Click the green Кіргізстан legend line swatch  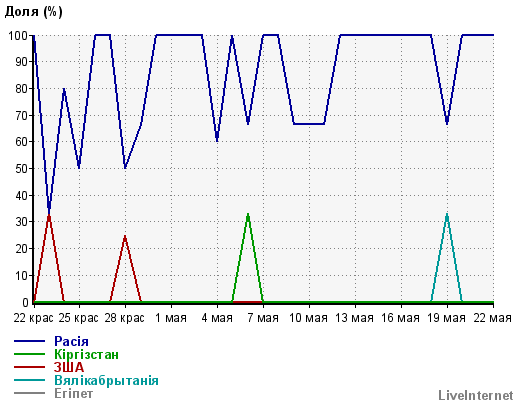coord(29,354)
